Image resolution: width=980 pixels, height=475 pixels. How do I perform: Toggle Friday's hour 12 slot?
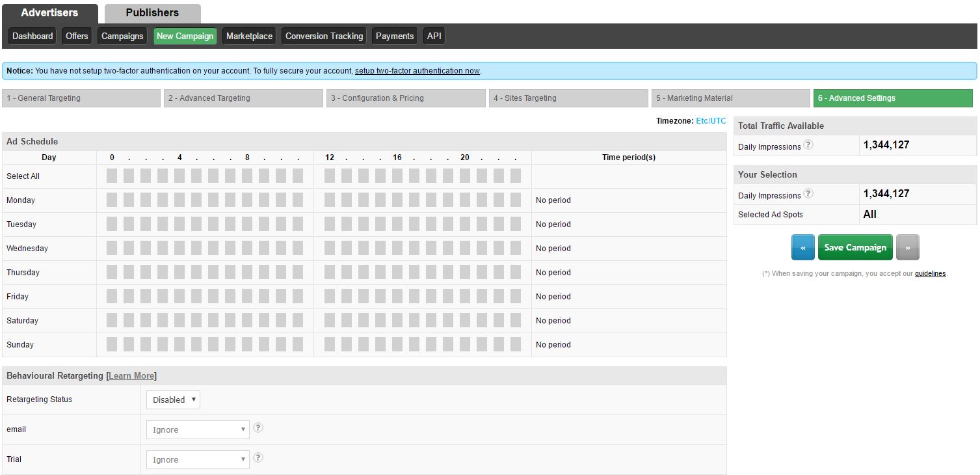[330, 297]
